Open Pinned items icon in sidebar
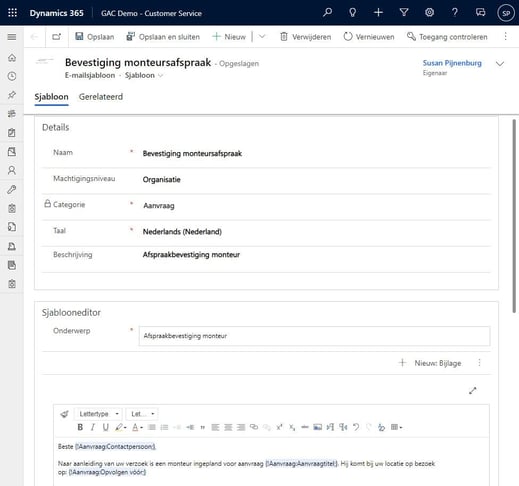 point(12,95)
